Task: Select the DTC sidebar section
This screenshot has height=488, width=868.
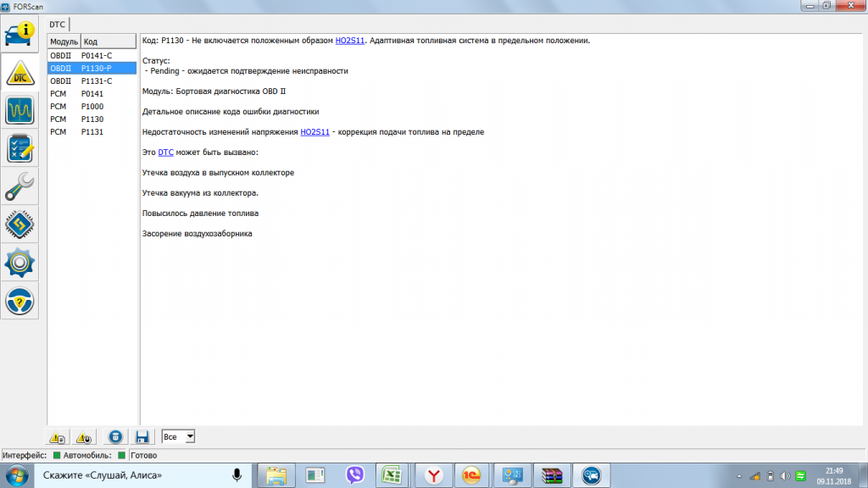Action: click(x=20, y=73)
